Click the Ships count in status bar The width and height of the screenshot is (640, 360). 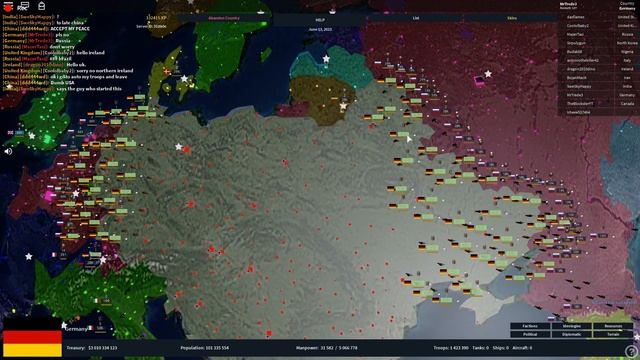point(500,348)
